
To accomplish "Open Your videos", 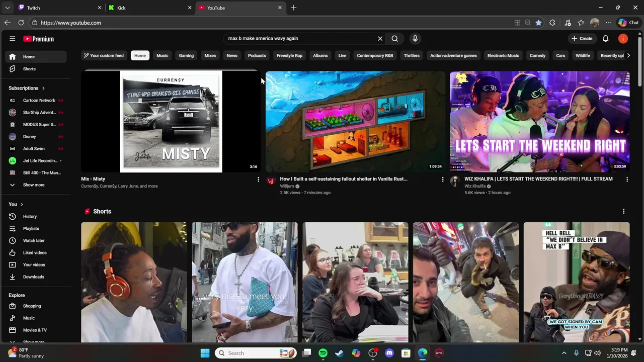I will 35,264.
